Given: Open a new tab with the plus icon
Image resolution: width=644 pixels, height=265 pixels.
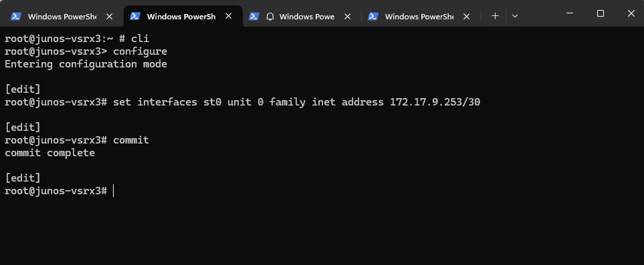Looking at the screenshot, I should [496, 16].
